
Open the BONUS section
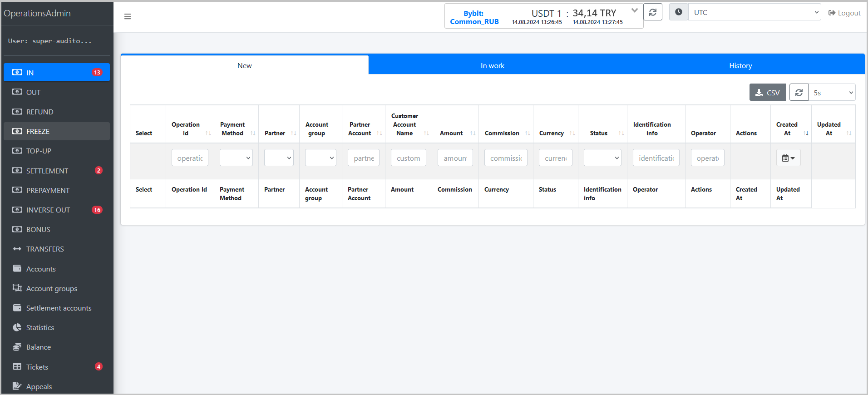[57, 229]
